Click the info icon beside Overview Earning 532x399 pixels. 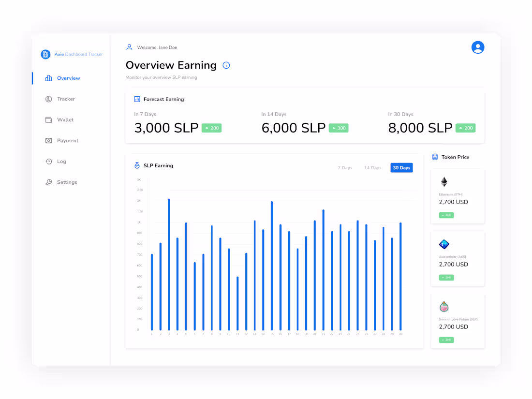click(x=226, y=65)
